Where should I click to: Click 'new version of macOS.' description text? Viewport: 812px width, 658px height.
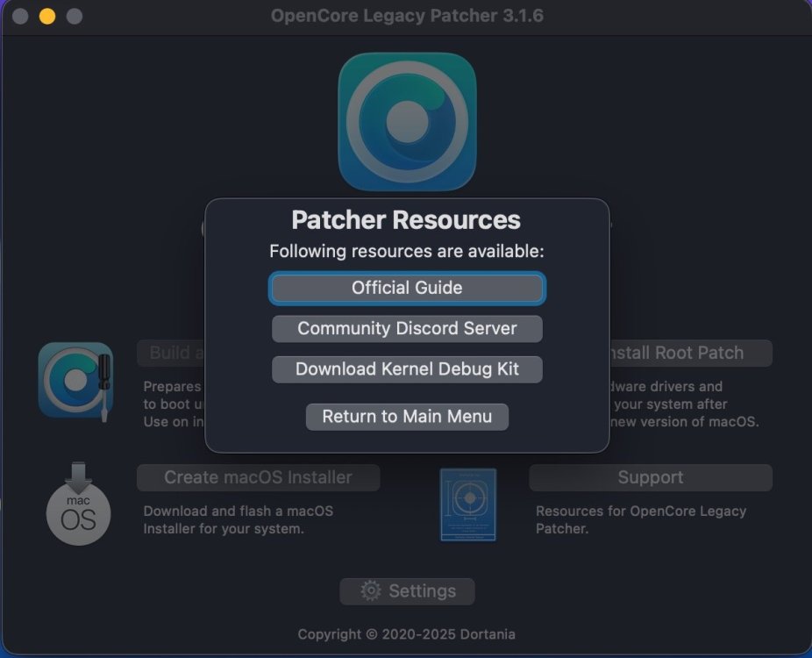[685, 422]
